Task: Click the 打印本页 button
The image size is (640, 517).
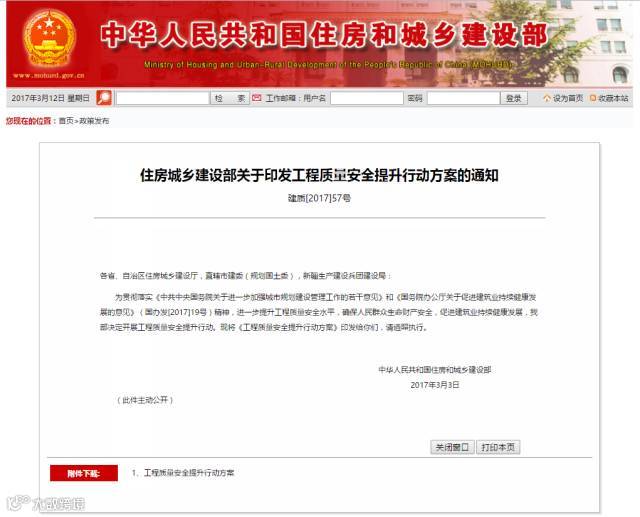Action: point(498,447)
